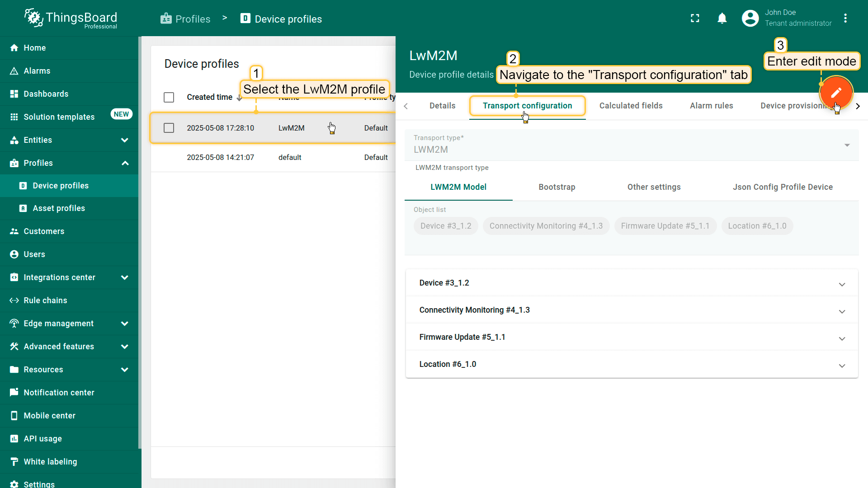Select the default device profile row
This screenshot has width=868, height=488.
289,157
